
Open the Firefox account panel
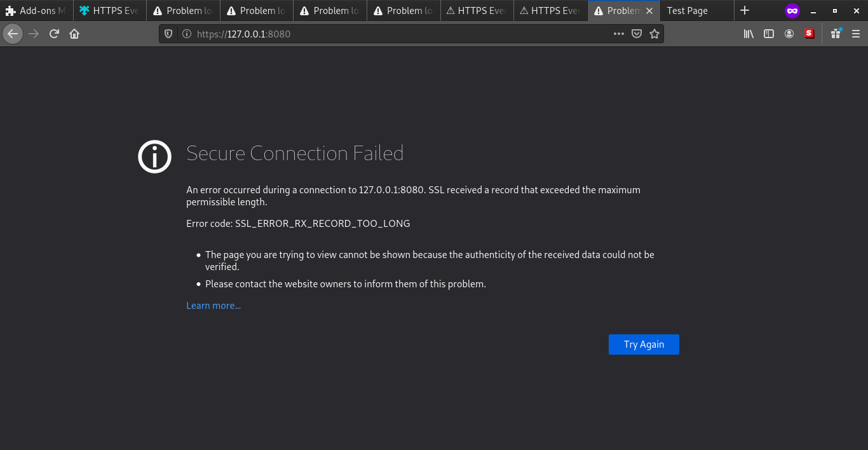tap(789, 34)
